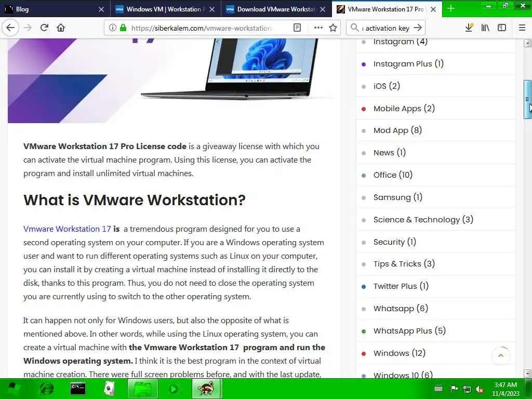
Task: Open the Tips & Tricks category
Action: tap(404, 264)
